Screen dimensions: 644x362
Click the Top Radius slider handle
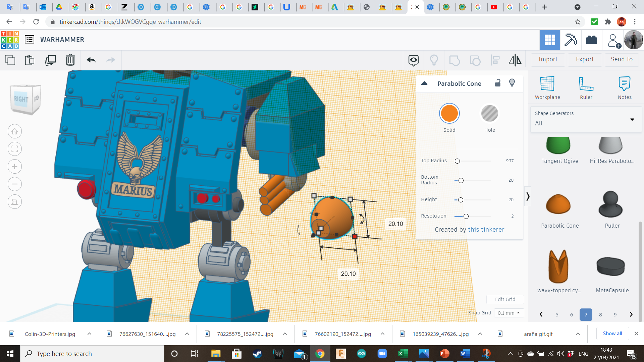pyautogui.click(x=457, y=161)
